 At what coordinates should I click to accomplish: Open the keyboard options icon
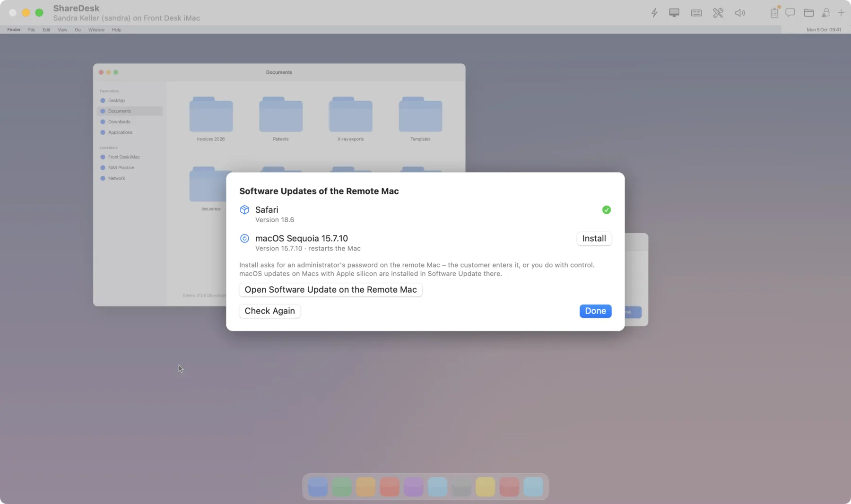(x=696, y=13)
